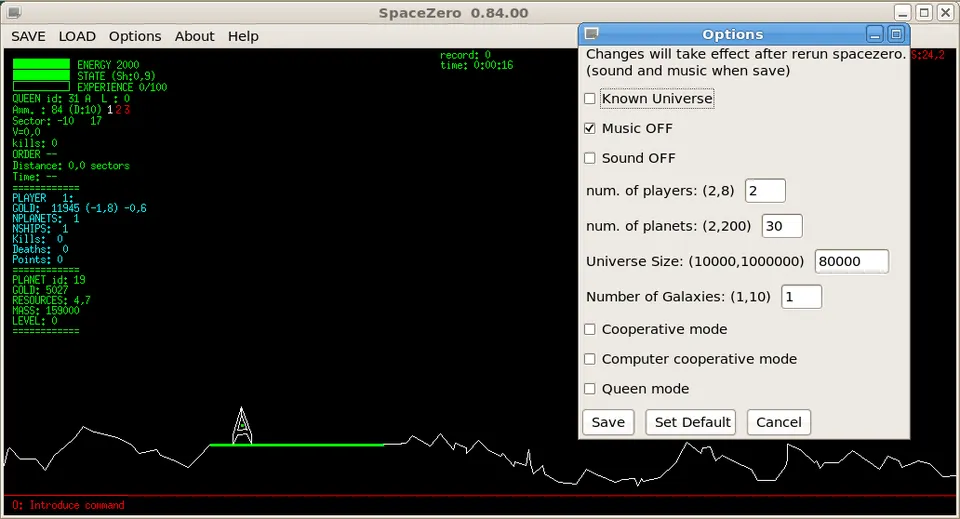
Task: Click the green landing pad line
Action: [x=297, y=445]
